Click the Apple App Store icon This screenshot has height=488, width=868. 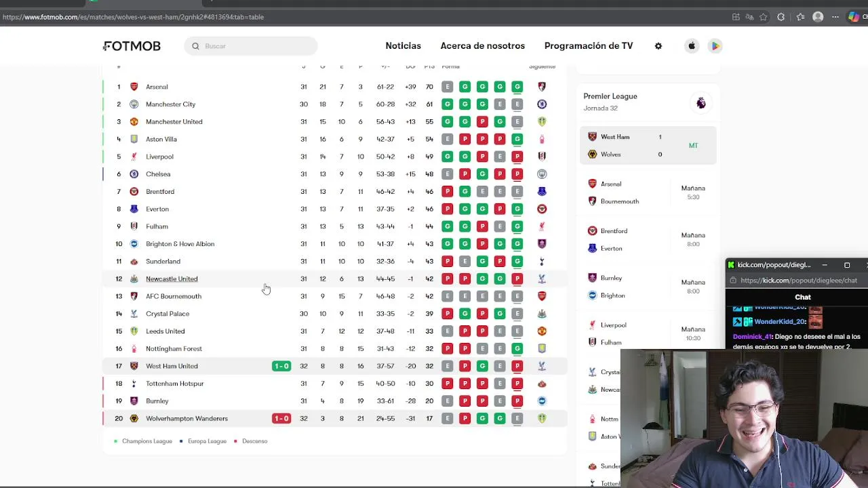(692, 46)
